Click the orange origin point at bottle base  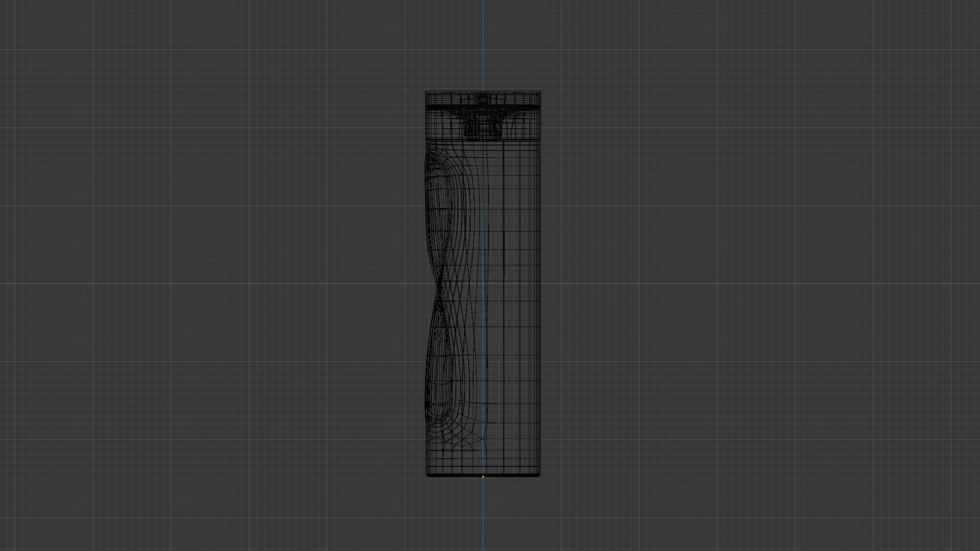pos(483,477)
